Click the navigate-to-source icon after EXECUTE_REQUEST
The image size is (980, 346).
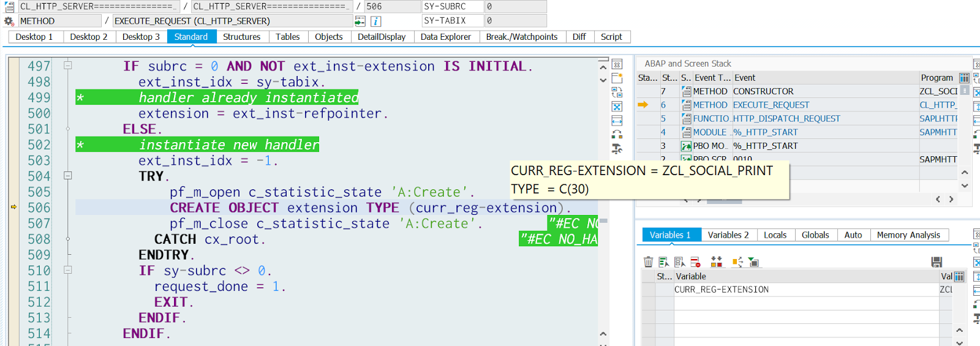[x=360, y=21]
